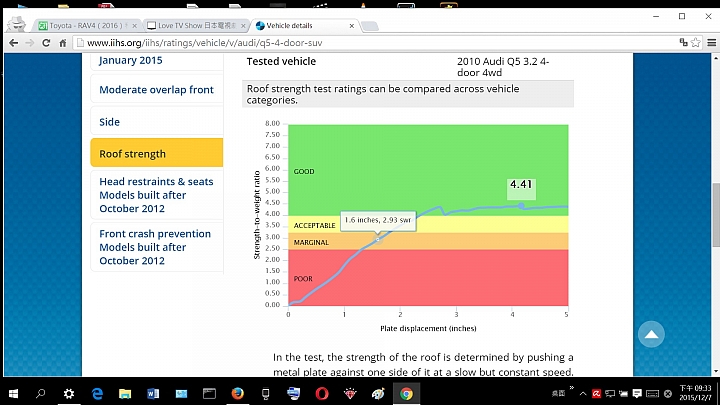Image resolution: width=720 pixels, height=405 pixels.
Task: Click the scroll-to-top round arrow button
Action: [651, 334]
